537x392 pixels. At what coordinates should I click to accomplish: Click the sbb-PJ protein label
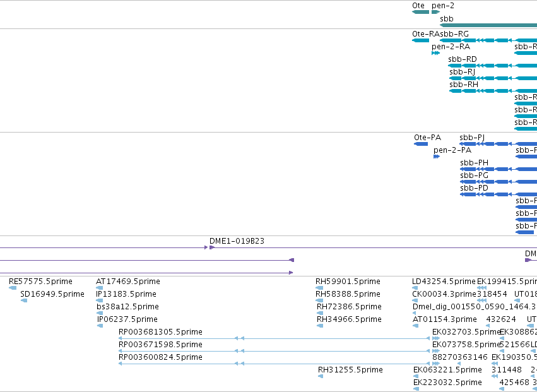point(472,138)
